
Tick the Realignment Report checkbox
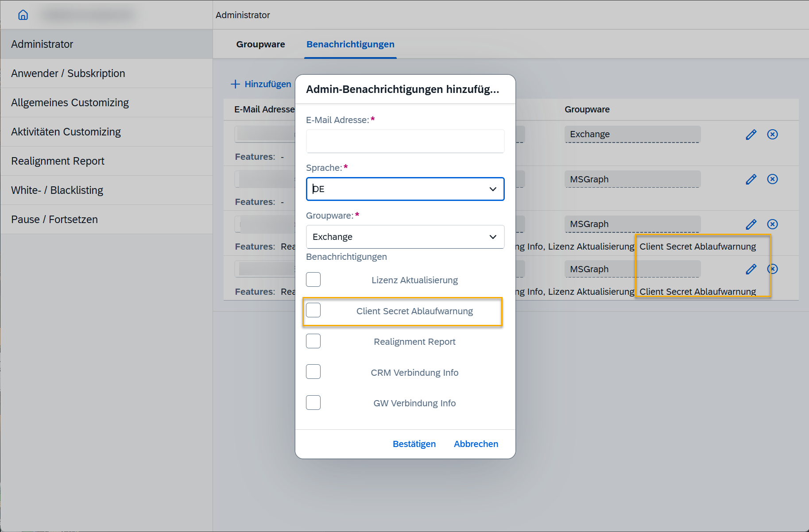point(313,341)
